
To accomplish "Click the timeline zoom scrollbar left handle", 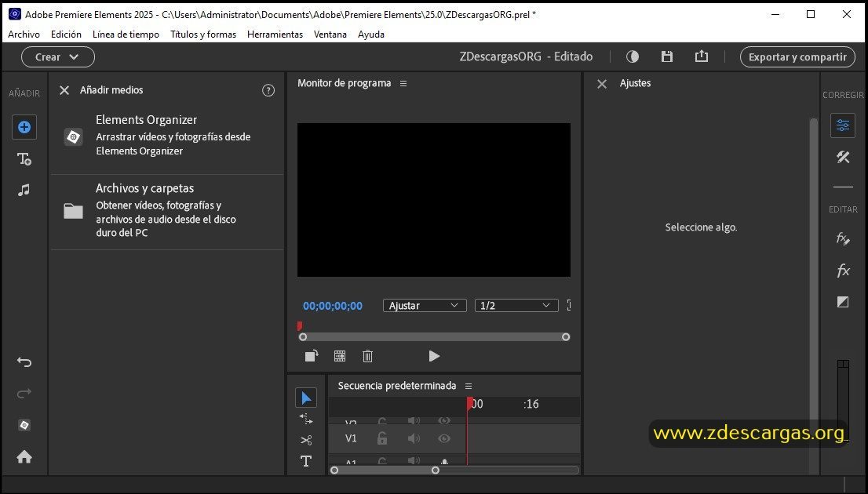I will [x=334, y=470].
